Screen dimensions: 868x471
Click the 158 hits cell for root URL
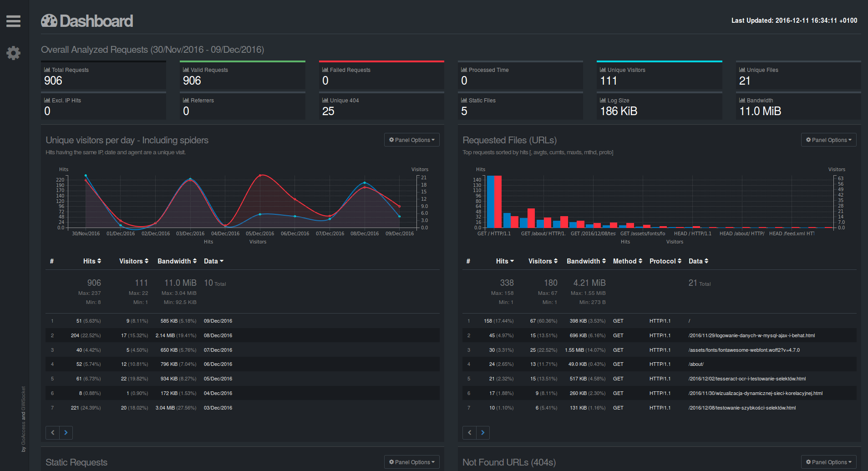coord(498,321)
